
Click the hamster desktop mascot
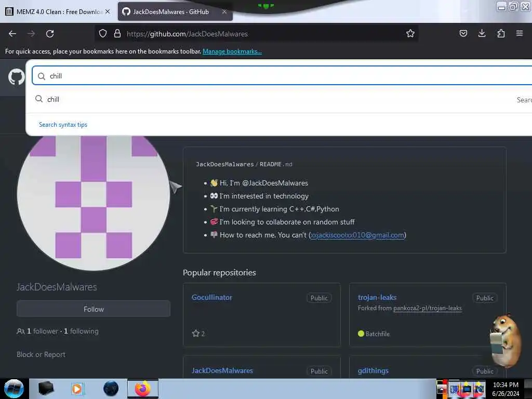pyautogui.click(x=505, y=340)
